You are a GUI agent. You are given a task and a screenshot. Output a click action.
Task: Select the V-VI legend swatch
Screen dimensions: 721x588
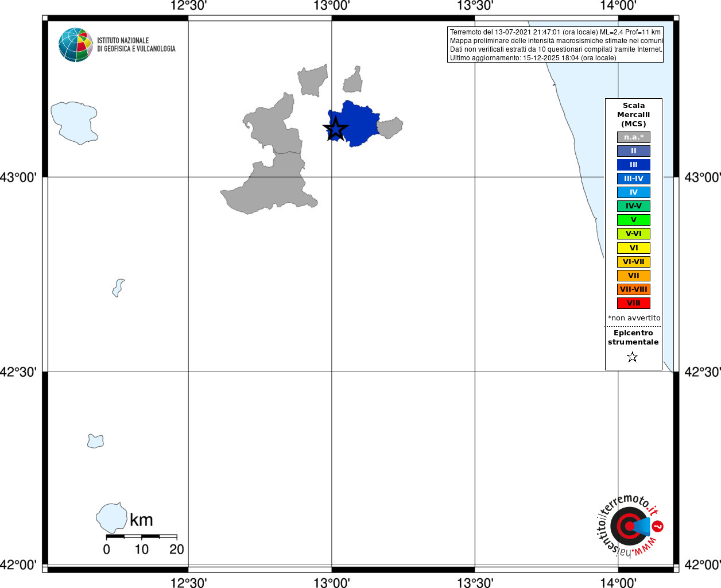pos(634,234)
